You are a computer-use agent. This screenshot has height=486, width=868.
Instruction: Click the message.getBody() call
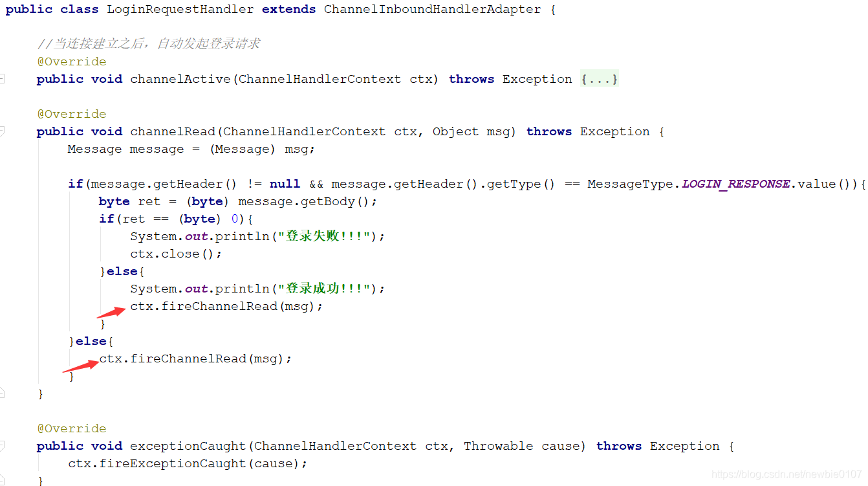click(304, 201)
